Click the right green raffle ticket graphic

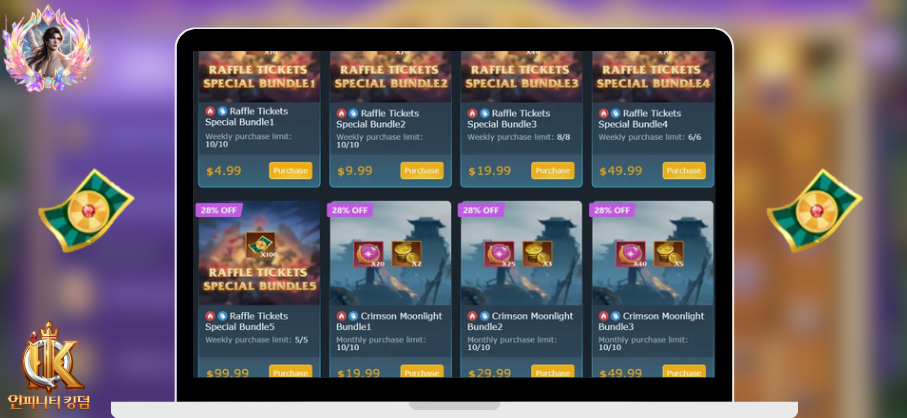(x=814, y=210)
